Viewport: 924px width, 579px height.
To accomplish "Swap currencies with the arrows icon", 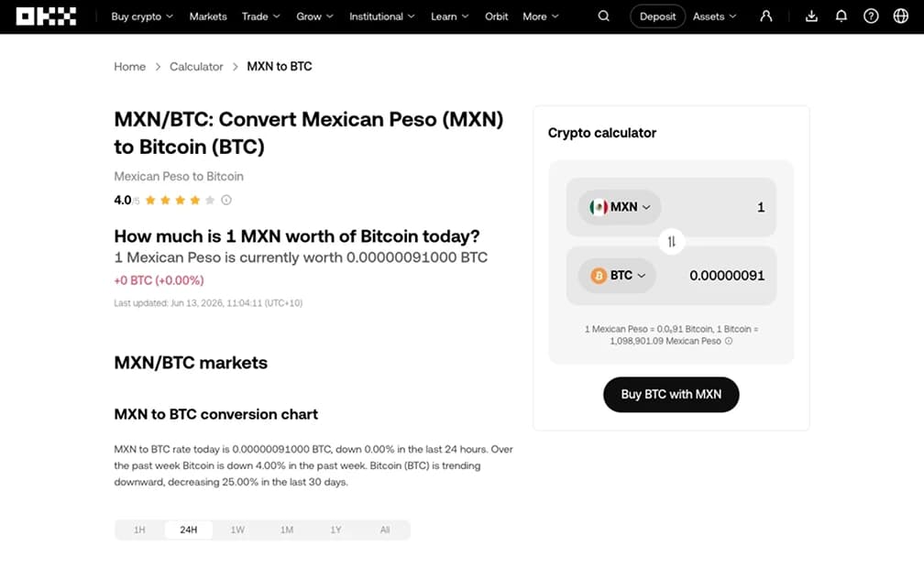I will click(671, 242).
